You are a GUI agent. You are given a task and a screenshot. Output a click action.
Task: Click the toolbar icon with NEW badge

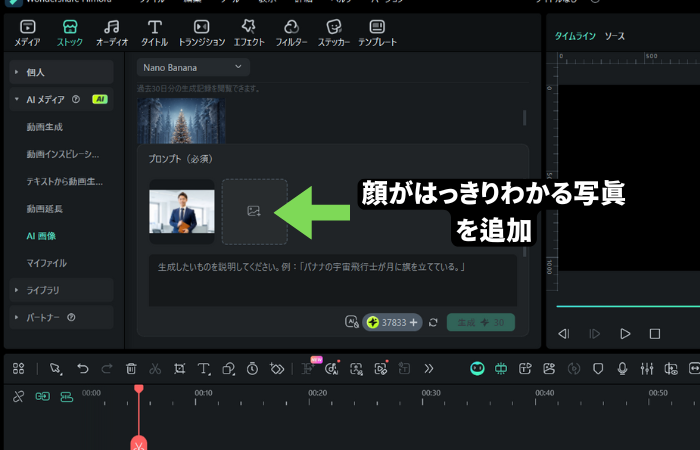coord(309,367)
